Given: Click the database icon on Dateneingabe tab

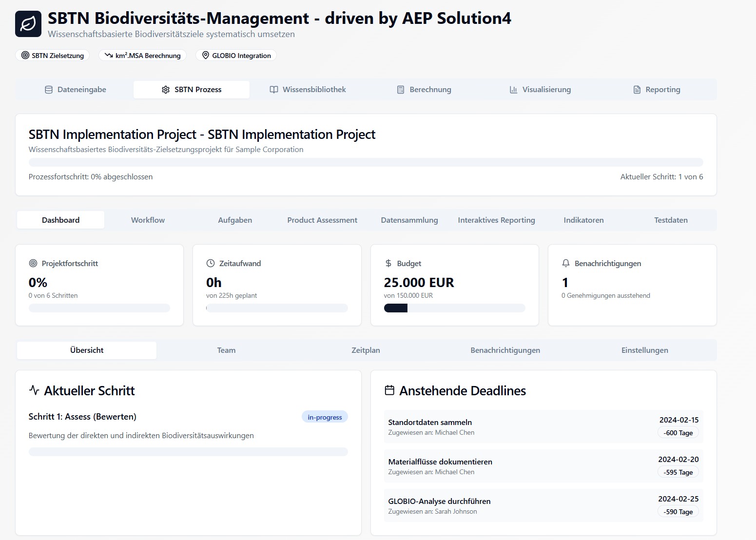Looking at the screenshot, I should click(49, 90).
